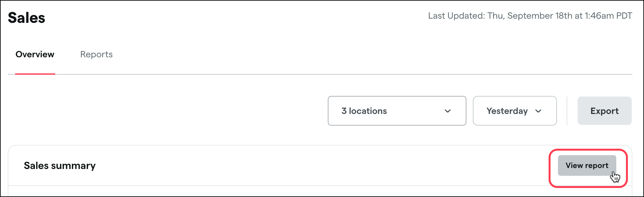The width and height of the screenshot is (644, 197).
Task: Click the Sales summary card title
Action: 60,165
